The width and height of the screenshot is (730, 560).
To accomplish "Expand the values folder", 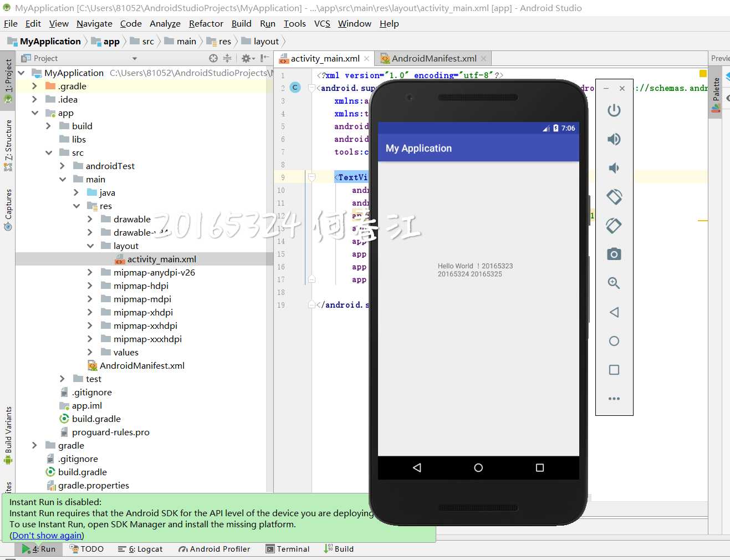I will pyautogui.click(x=90, y=353).
